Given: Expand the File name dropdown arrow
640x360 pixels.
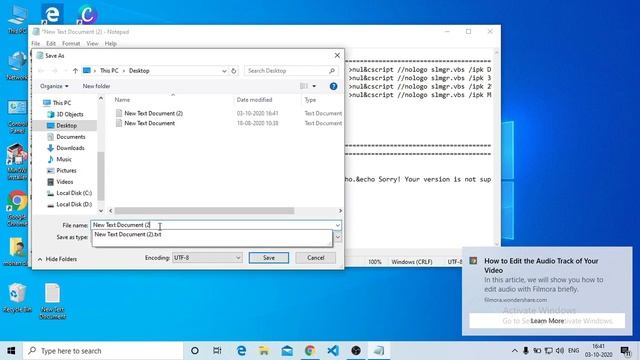Looking at the screenshot, I should (x=338, y=225).
